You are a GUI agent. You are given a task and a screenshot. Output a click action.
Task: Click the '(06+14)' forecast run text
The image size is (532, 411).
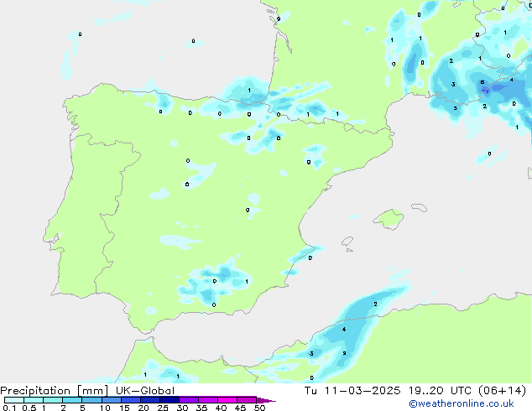[502, 391]
